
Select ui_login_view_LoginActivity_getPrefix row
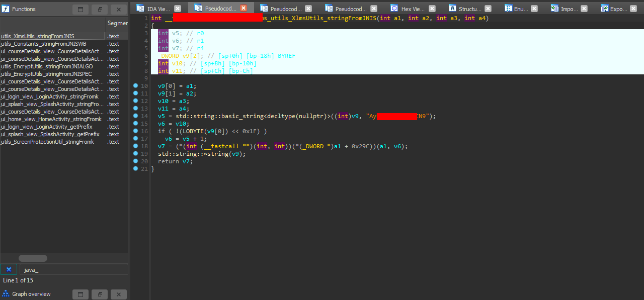point(64,127)
